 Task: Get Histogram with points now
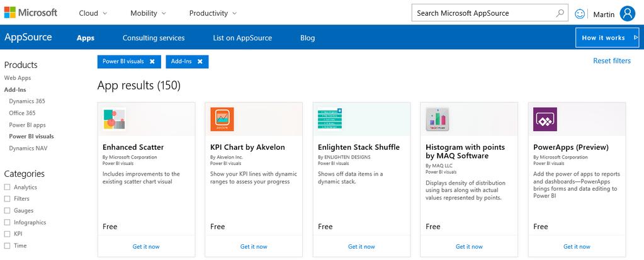pyautogui.click(x=469, y=246)
